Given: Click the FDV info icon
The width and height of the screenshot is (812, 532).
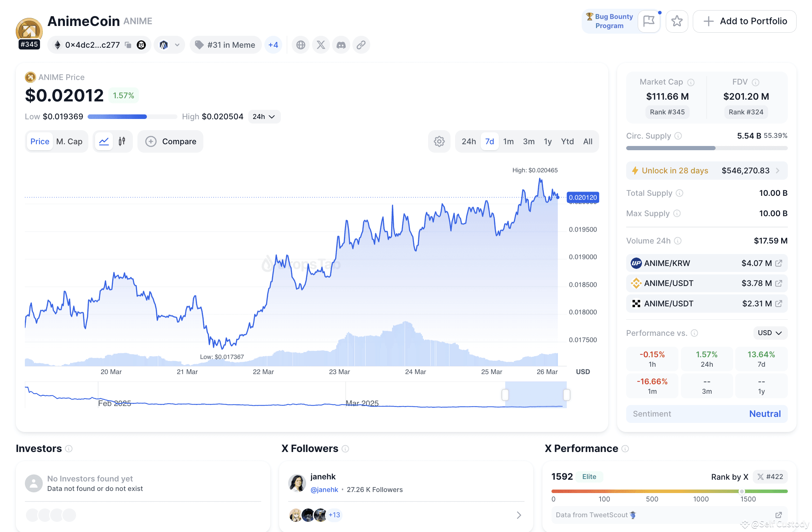Looking at the screenshot, I should point(756,82).
